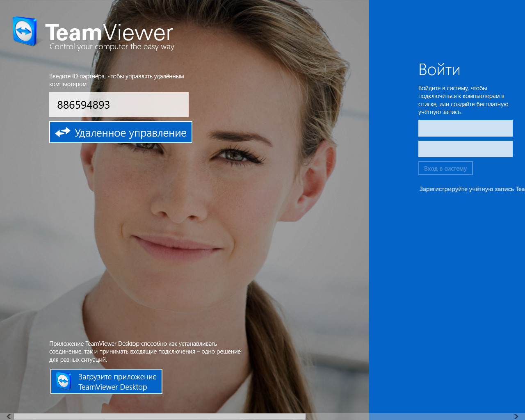Screen dimensions: 525x420
Task: Click the 'Приложение TeamViewer Desktop способно' description text
Action: coord(145,352)
